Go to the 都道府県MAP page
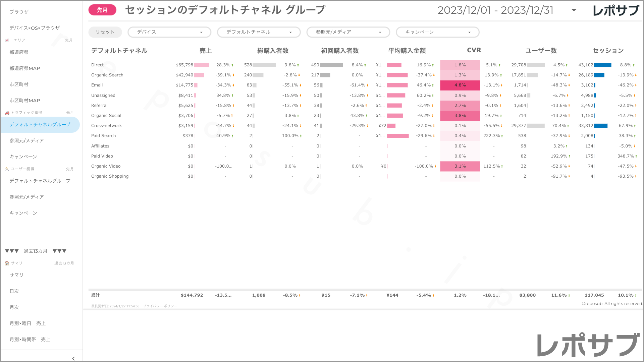Viewport: 644px width, 362px height. [24, 68]
